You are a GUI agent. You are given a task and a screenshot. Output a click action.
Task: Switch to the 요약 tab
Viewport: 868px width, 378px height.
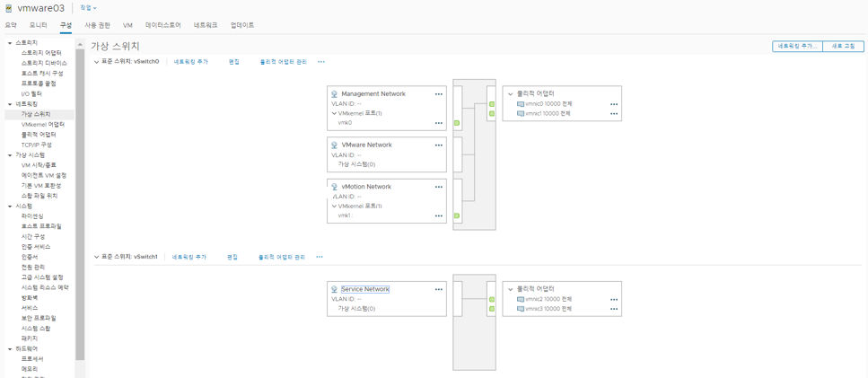pyautogui.click(x=11, y=25)
